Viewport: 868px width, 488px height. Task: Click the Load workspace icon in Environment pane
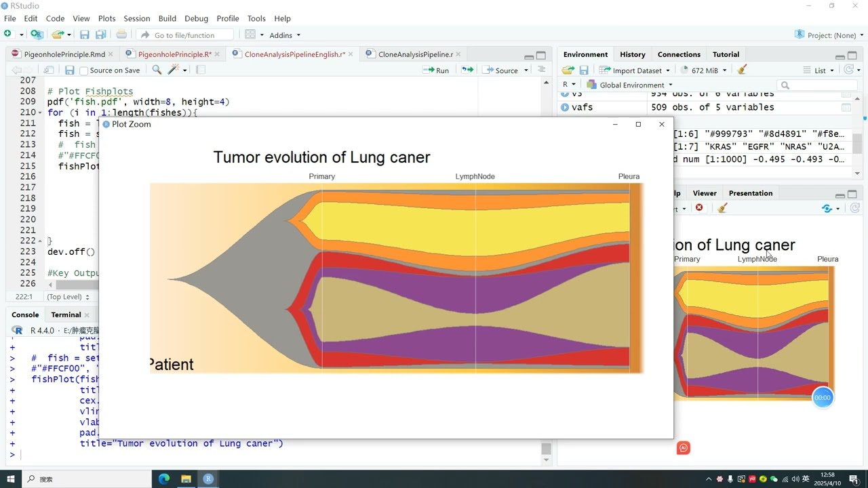point(568,70)
